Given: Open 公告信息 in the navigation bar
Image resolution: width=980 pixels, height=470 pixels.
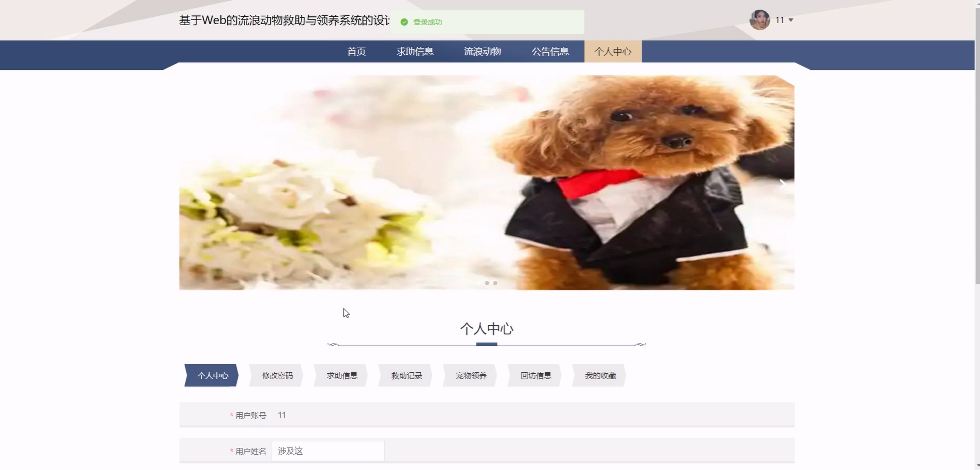Looking at the screenshot, I should point(550,52).
